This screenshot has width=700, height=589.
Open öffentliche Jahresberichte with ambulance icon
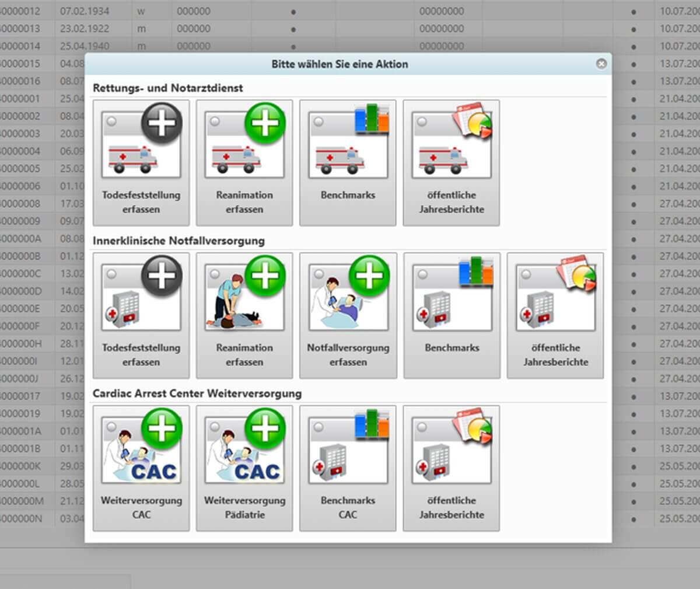451,162
